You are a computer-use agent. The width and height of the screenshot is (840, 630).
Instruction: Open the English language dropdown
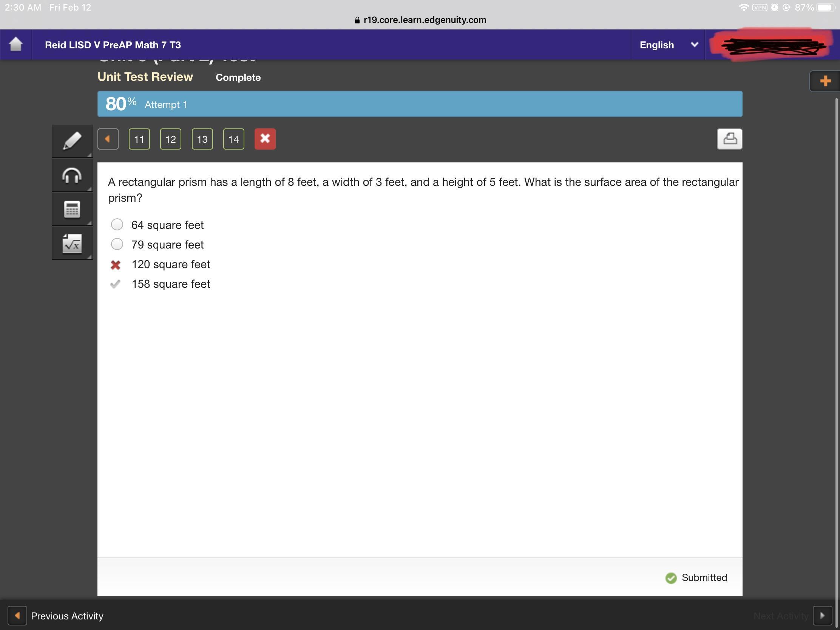coord(668,45)
